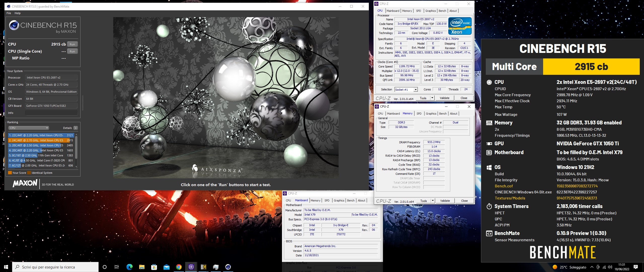Open the volume speaker tray icon

[x=610, y=267]
